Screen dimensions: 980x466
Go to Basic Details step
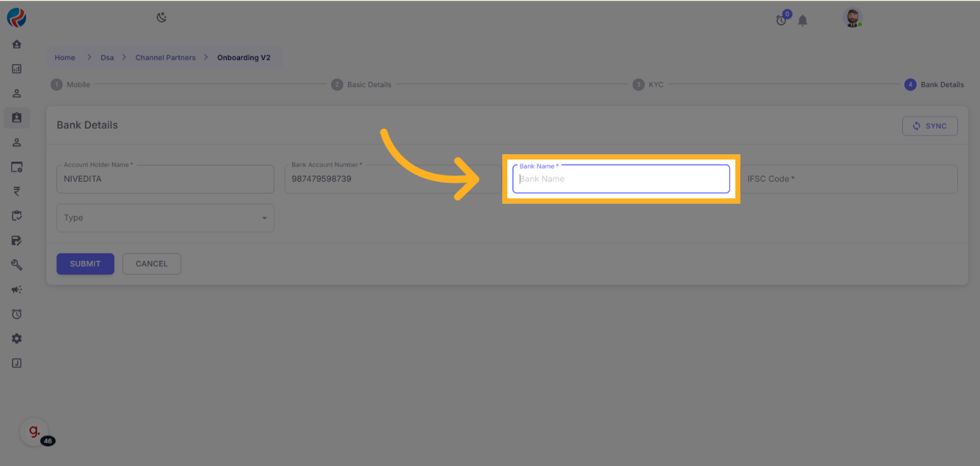pos(362,85)
